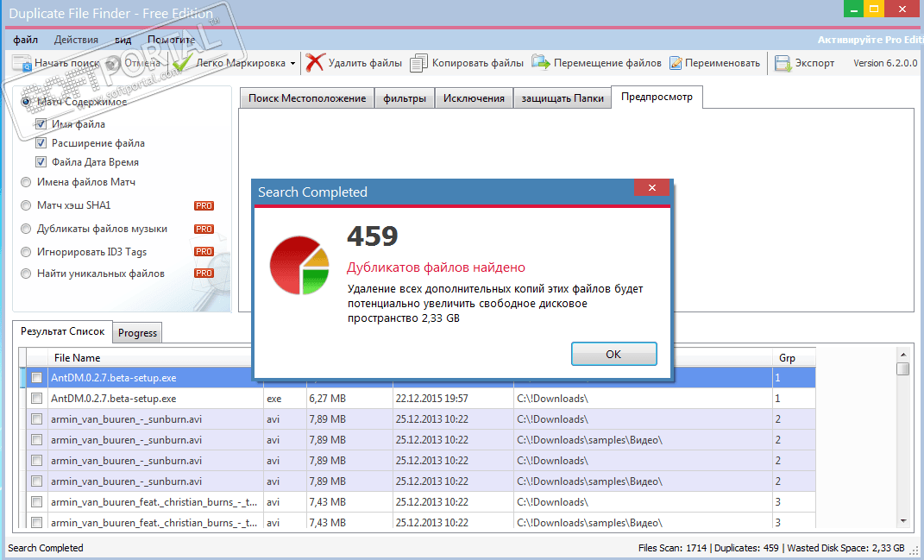Viewport: 924px width, 560px height.
Task: Open the файл menu
Action: pos(25,40)
